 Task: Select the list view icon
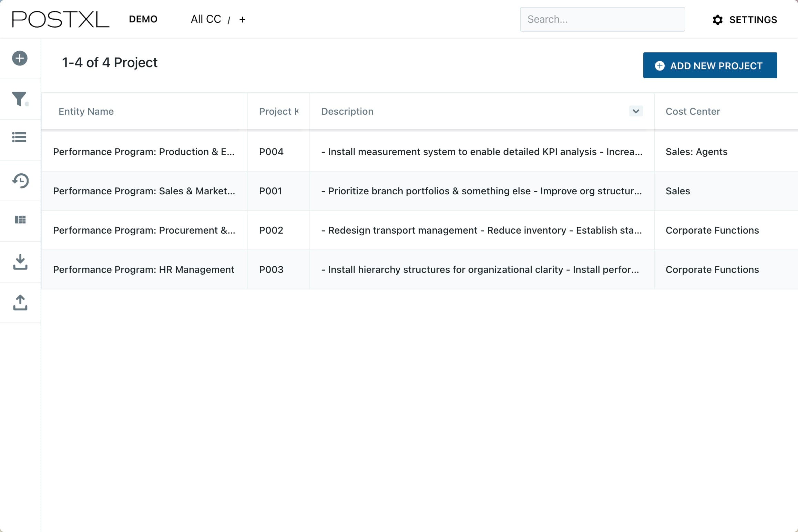coord(19,137)
